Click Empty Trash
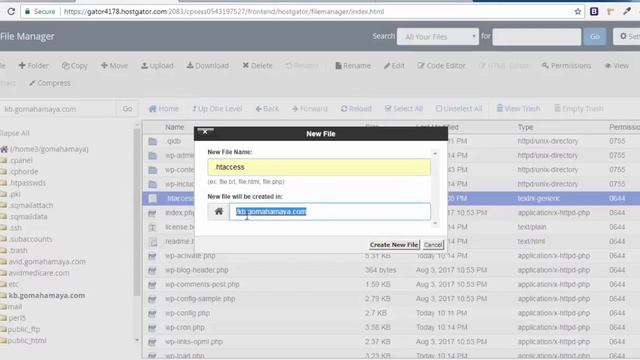 579,109
